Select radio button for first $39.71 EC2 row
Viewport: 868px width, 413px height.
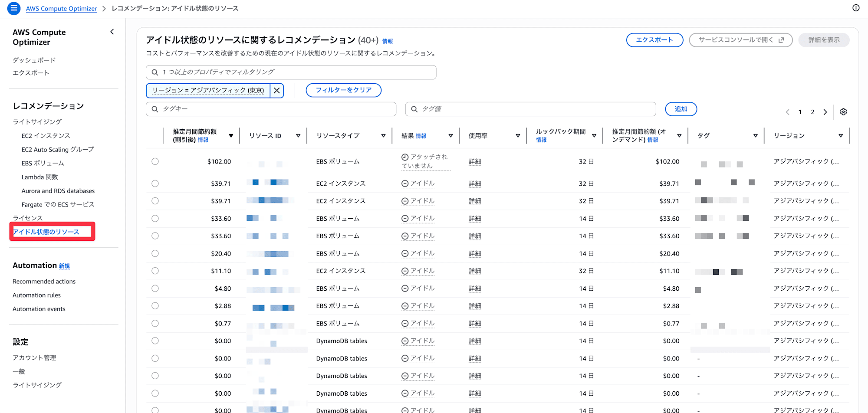(155, 184)
